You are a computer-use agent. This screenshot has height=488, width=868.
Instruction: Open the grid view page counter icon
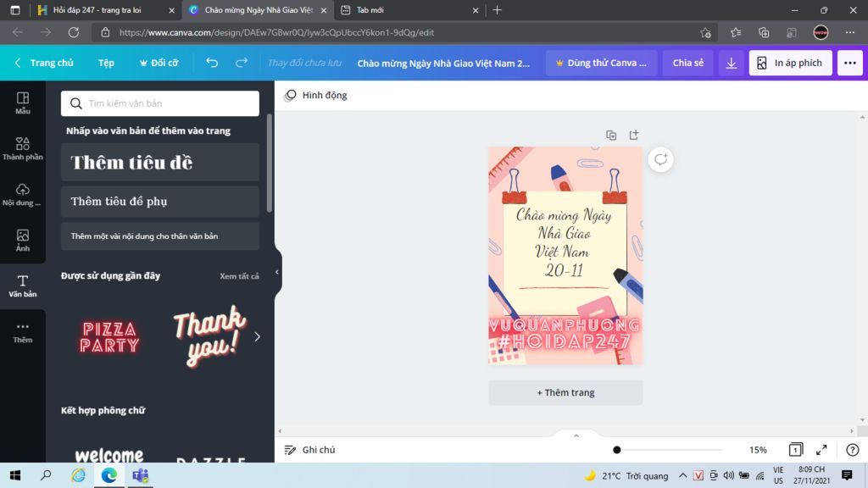795,450
